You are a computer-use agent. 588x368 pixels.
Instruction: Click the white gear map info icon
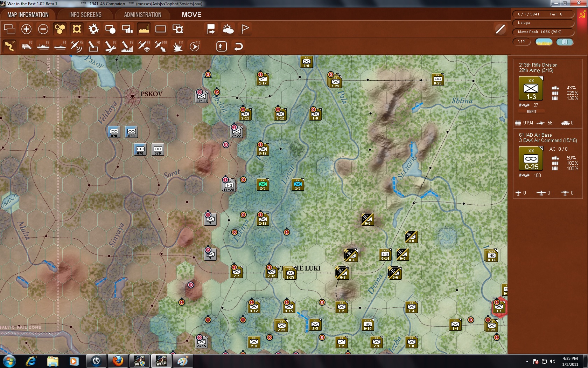click(x=93, y=29)
